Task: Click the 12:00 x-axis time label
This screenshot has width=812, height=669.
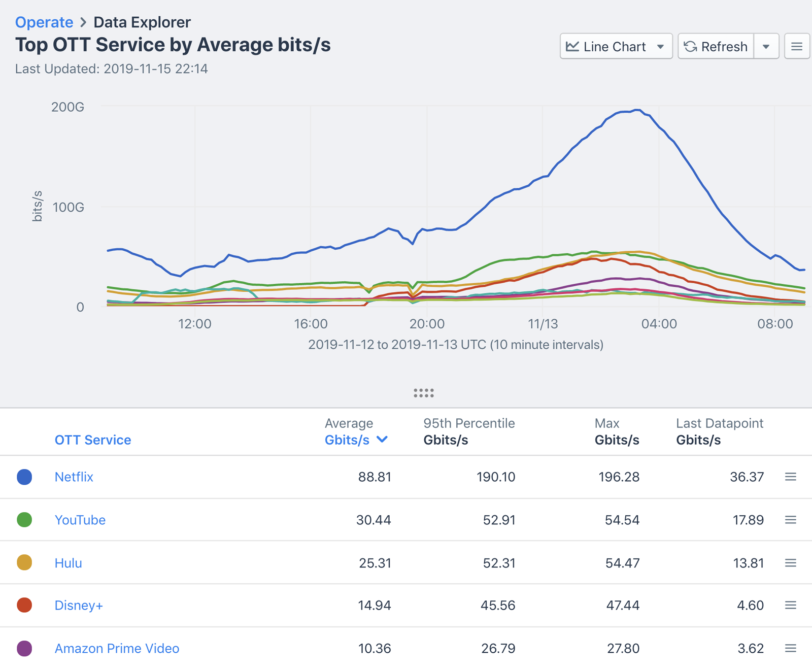Action: coord(194,324)
